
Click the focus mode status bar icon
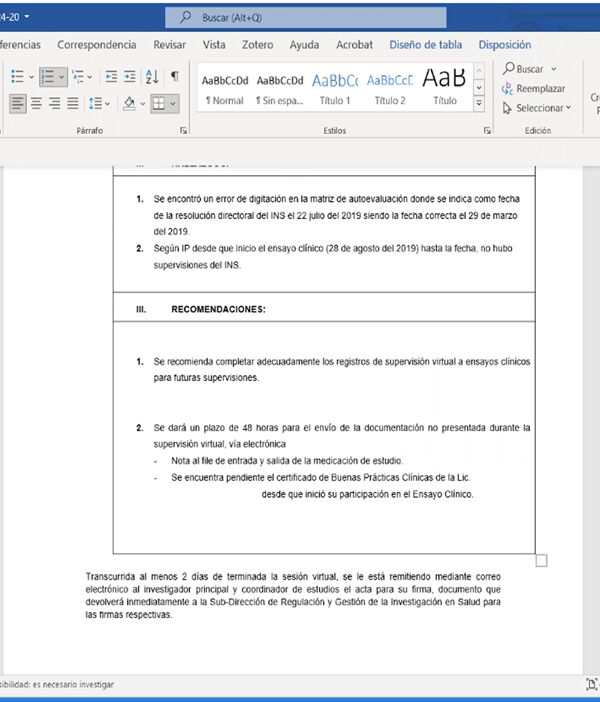click(591, 684)
